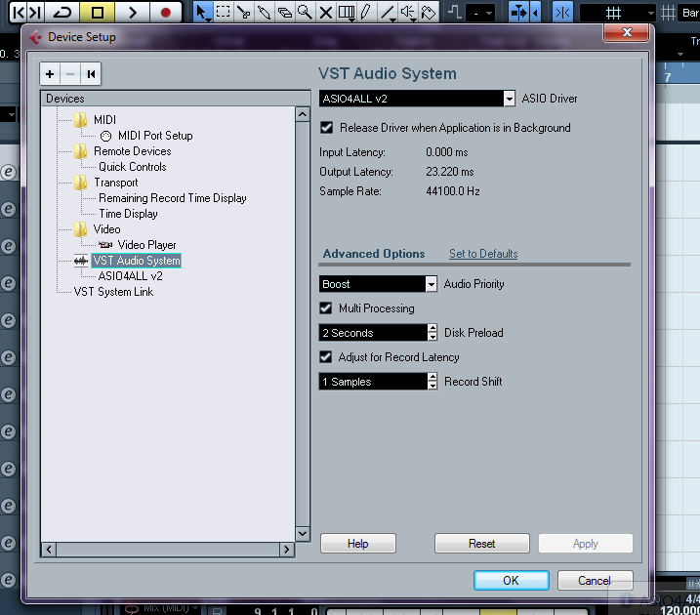The image size is (700, 615).
Task: Toggle the Multi Processing checkbox
Action: pyautogui.click(x=325, y=308)
